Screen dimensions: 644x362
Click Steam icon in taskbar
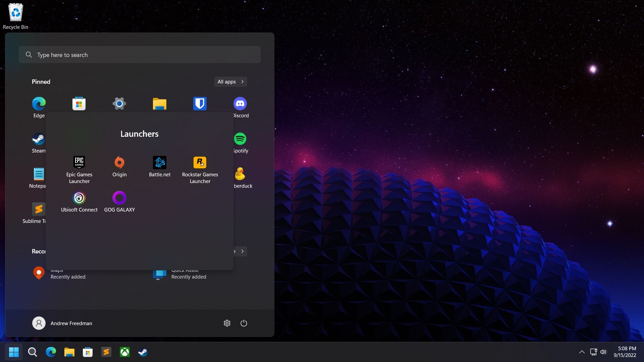pos(143,352)
